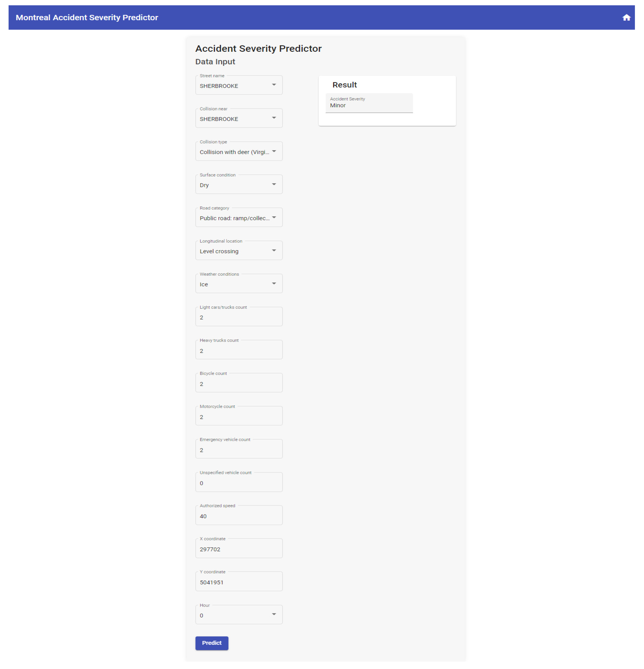Image resolution: width=644 pixels, height=669 pixels.
Task: Select the Bicycle count input
Action: pos(239,383)
